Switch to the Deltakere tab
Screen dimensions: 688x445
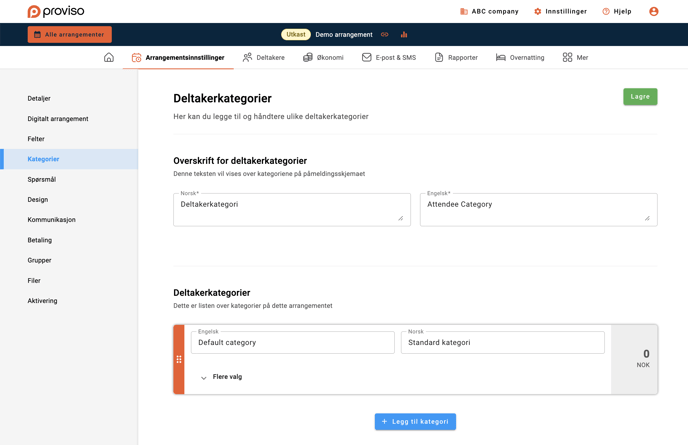point(264,58)
